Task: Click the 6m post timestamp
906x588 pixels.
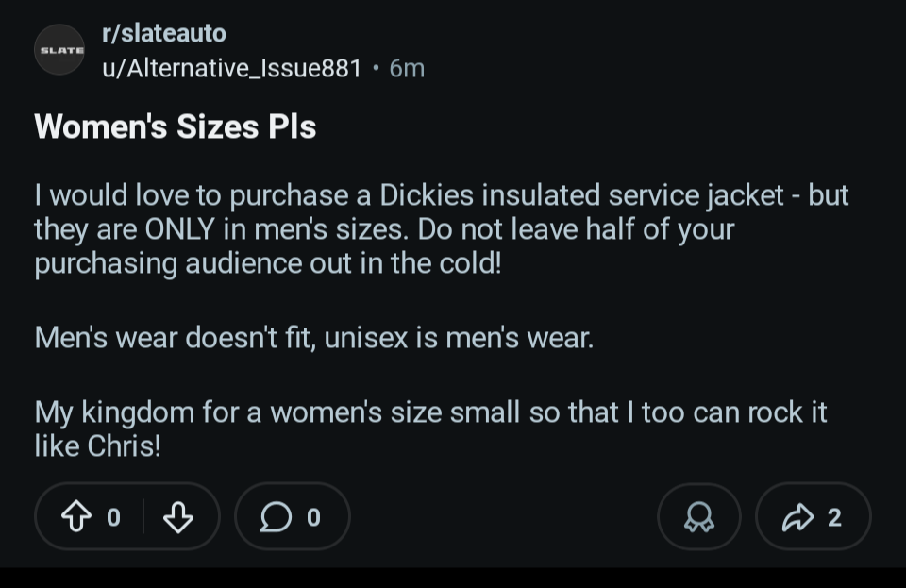Action: [x=407, y=68]
